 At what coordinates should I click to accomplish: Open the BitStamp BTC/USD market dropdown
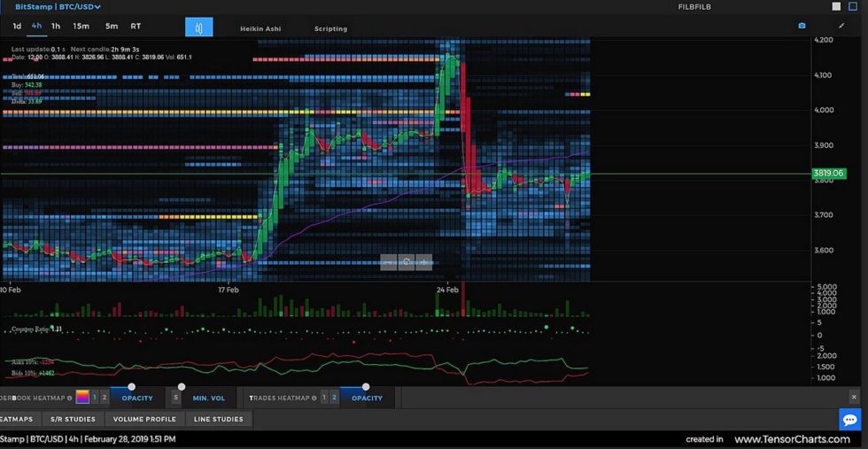[58, 7]
